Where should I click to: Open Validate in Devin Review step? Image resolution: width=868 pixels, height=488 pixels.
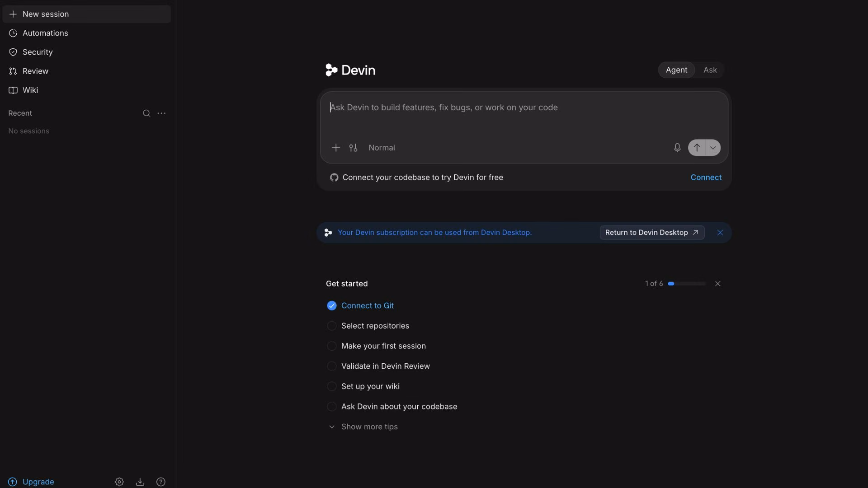pyautogui.click(x=385, y=366)
